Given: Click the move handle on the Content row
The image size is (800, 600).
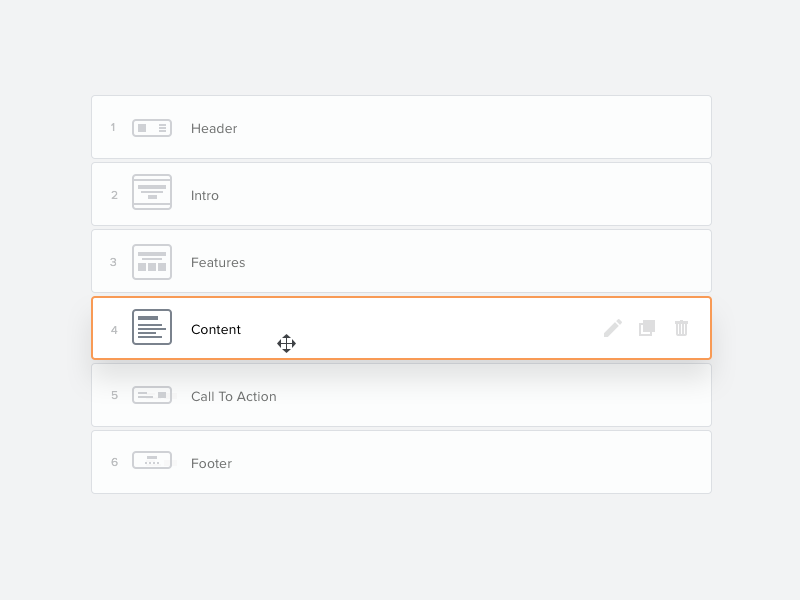Looking at the screenshot, I should coord(287,343).
